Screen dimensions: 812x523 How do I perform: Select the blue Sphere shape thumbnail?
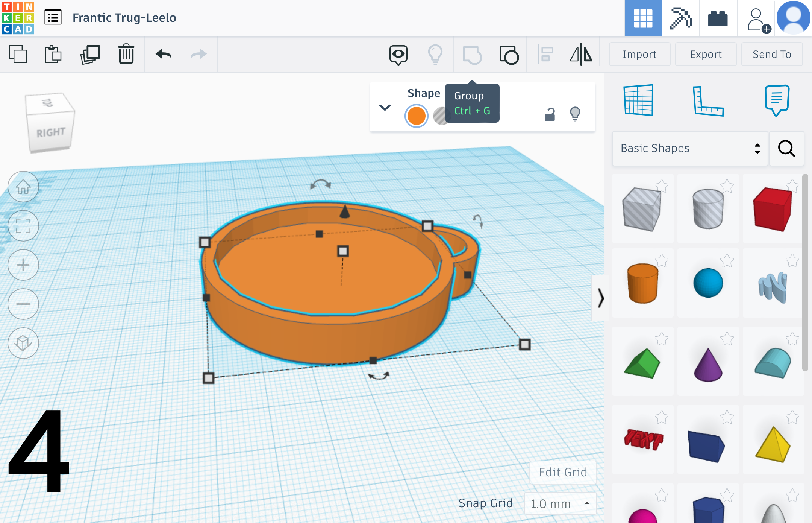[x=708, y=283]
